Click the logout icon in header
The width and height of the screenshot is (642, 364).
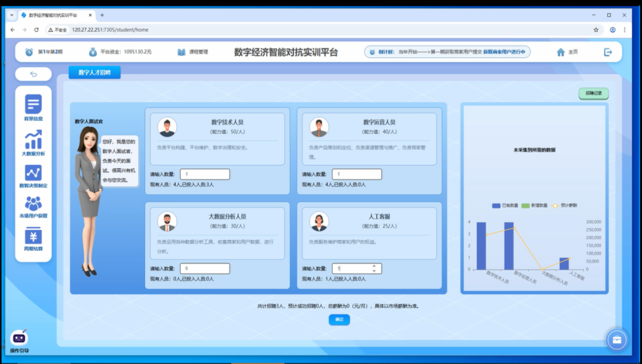(608, 52)
